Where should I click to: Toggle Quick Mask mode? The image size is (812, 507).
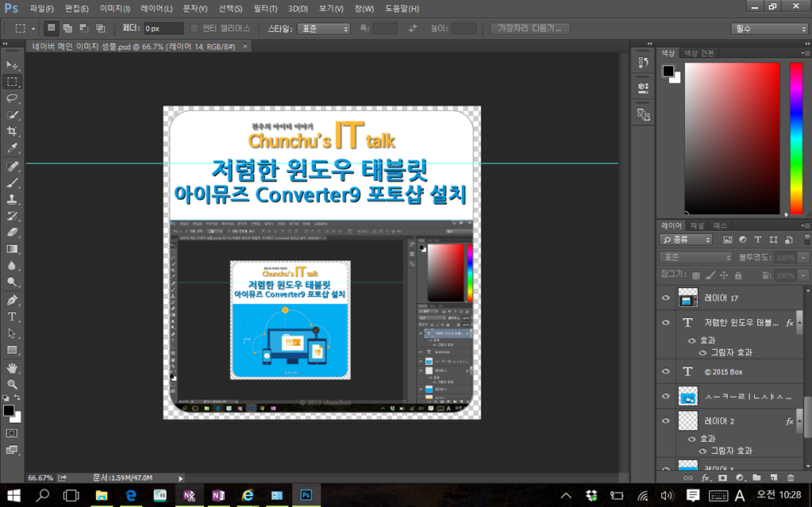[12, 433]
